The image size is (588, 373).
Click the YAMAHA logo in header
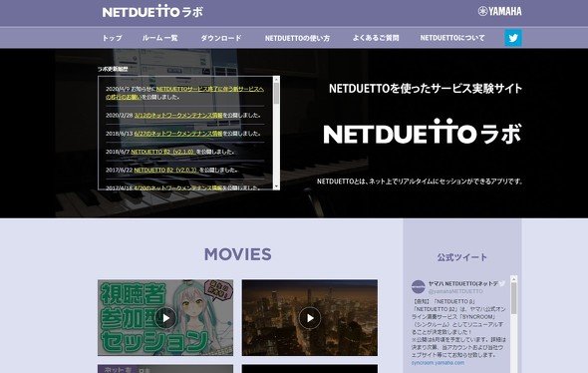coord(500,11)
